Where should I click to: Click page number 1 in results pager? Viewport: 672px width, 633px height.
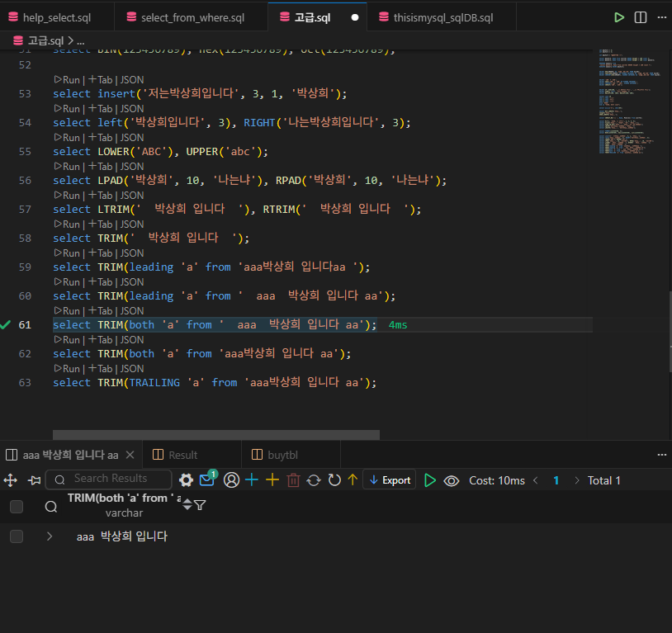click(556, 480)
